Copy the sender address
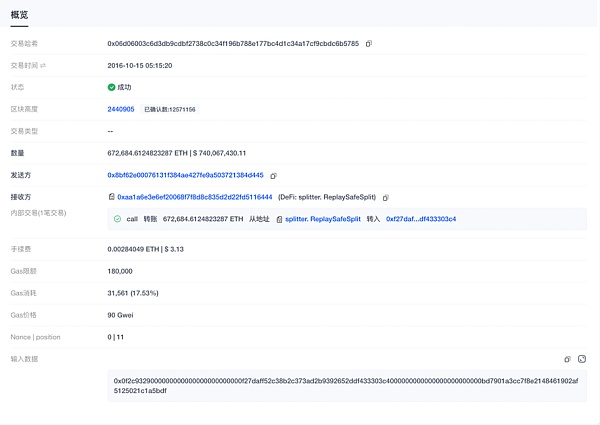Image resolution: width=600 pixels, height=425 pixels. 273,176
